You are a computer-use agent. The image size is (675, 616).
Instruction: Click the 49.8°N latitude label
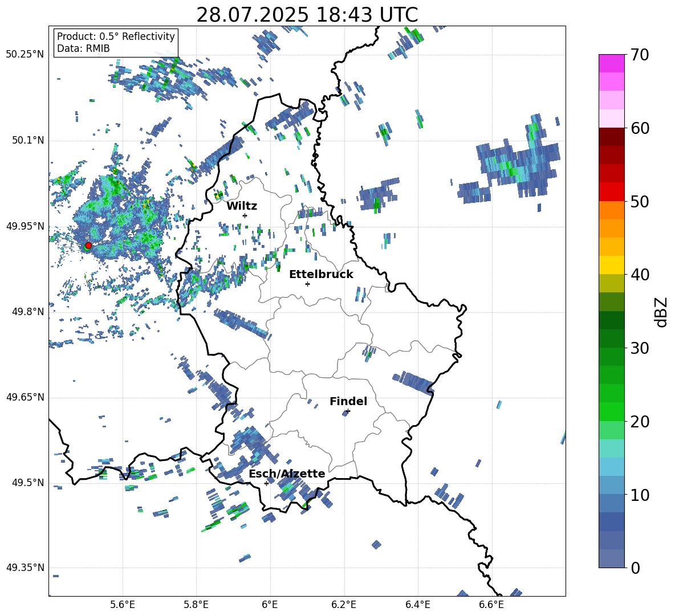pyautogui.click(x=27, y=312)
